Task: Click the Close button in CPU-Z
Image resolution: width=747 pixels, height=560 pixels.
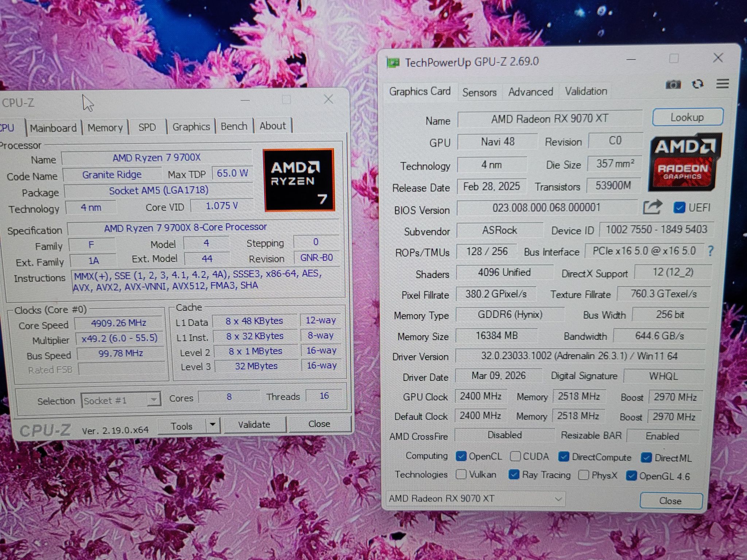Action: point(319,424)
